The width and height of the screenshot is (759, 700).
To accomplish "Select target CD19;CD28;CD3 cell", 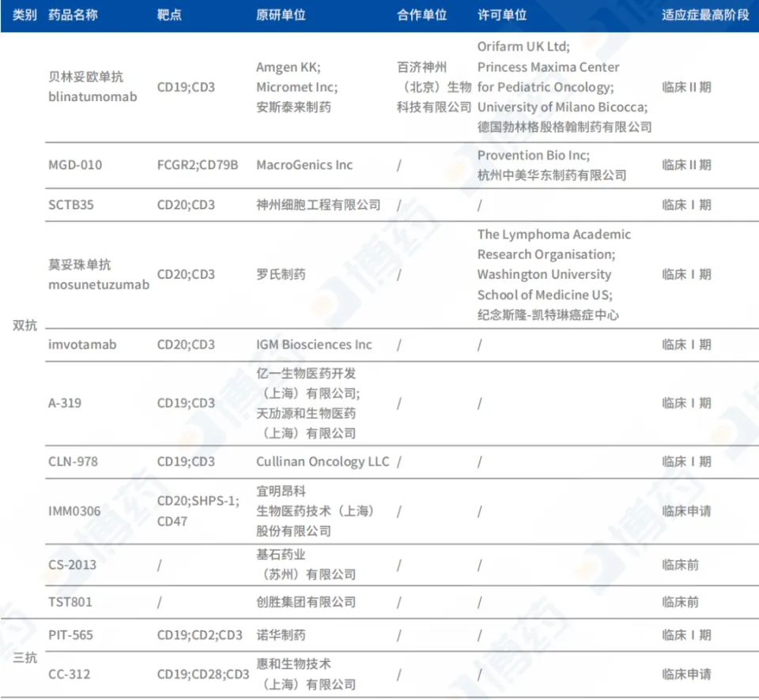I will point(203,674).
